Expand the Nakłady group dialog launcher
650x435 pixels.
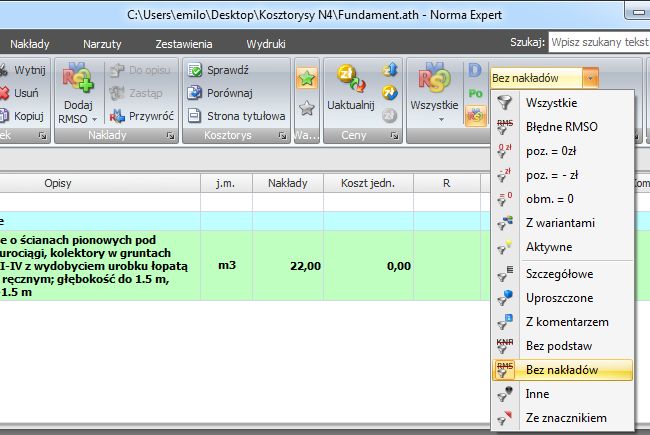pos(170,135)
